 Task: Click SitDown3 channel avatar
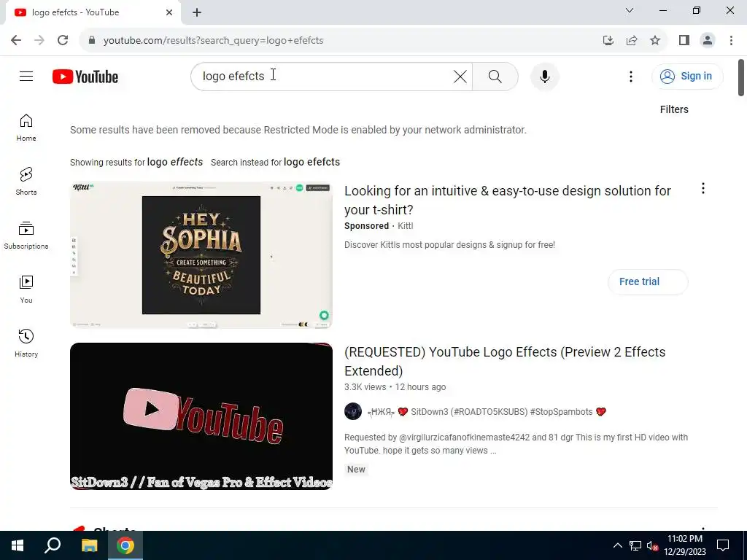tap(353, 411)
